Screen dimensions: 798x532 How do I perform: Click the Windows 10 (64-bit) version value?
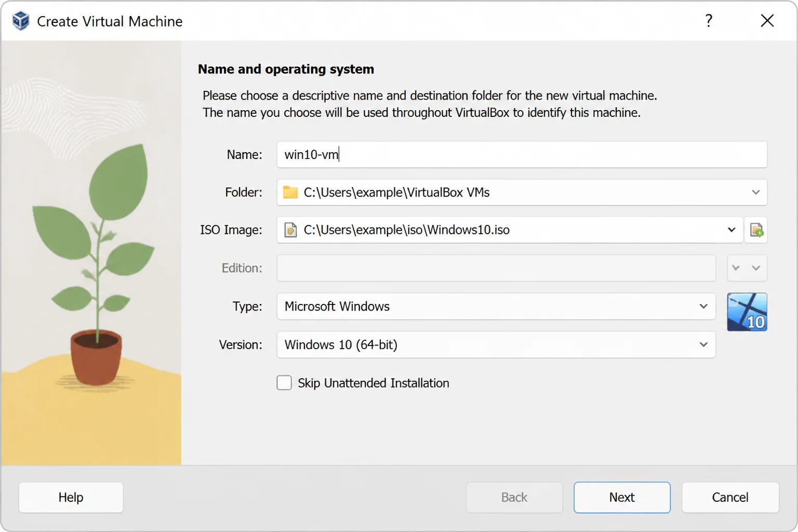coord(341,344)
